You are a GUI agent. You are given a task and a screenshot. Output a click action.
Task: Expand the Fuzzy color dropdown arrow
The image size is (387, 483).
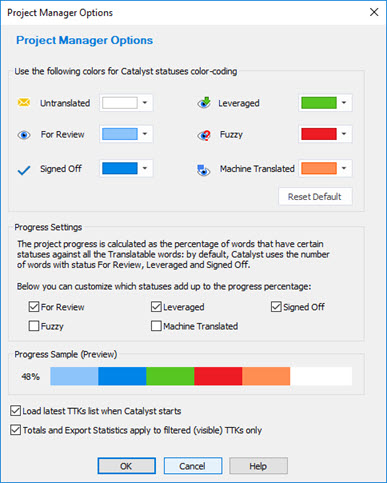click(344, 134)
